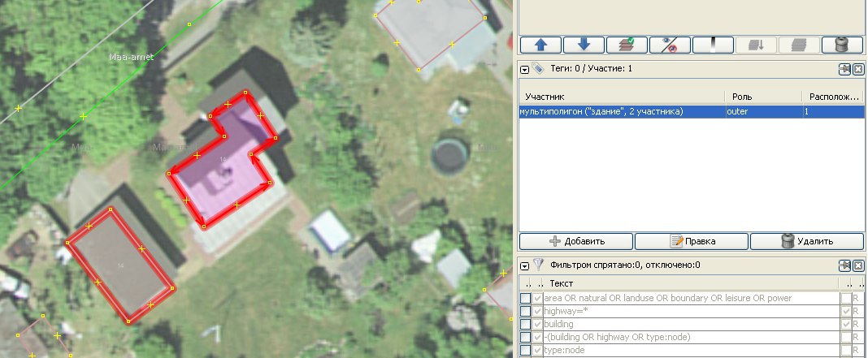The width and height of the screenshot is (868, 358).
Task: Select the grey red-outlined building 14
Action: click(x=119, y=267)
